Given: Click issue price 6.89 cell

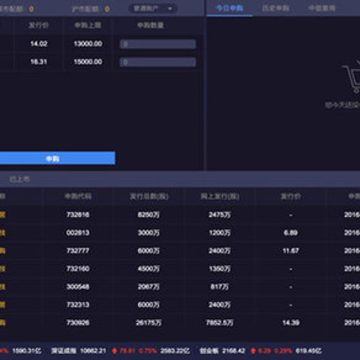Looking at the screenshot, I should click(291, 233).
